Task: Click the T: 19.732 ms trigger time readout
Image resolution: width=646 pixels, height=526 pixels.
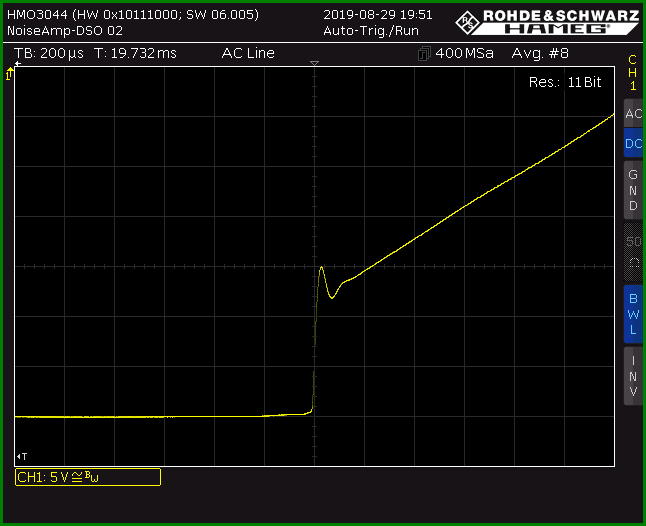Action: pyautogui.click(x=135, y=53)
